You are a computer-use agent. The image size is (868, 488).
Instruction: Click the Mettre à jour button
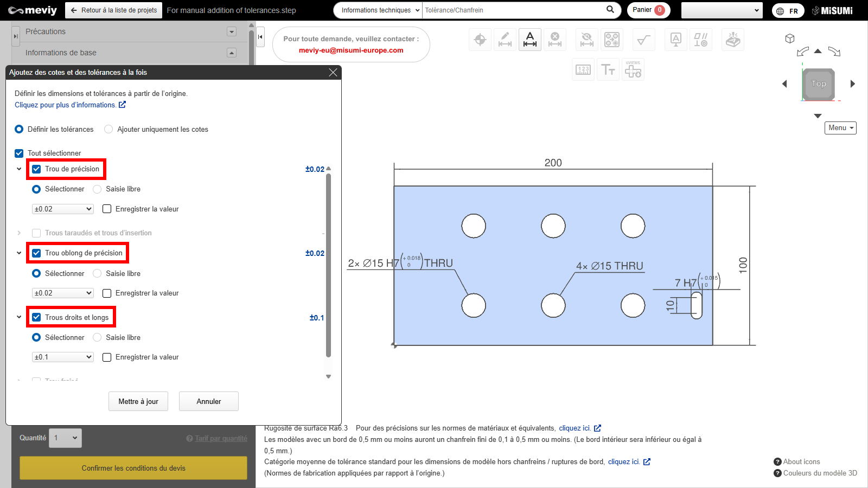pos(138,401)
